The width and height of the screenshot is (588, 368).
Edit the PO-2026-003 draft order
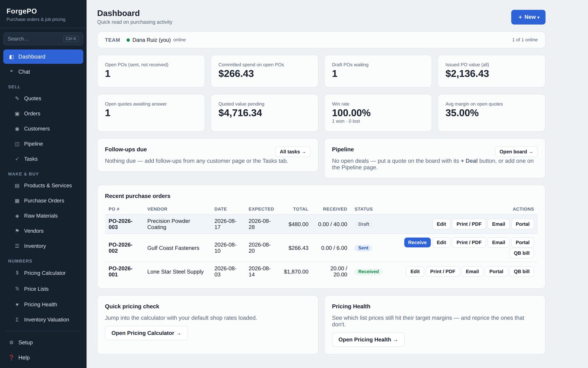tap(441, 224)
